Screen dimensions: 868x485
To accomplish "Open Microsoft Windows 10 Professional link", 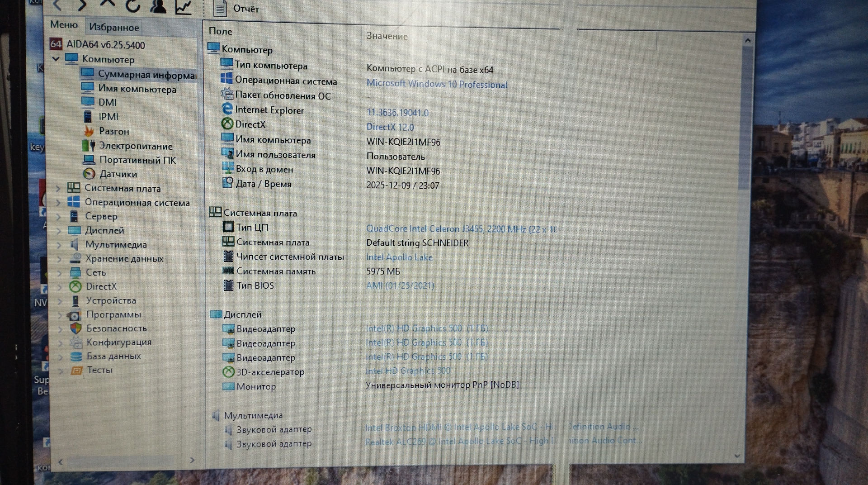I will [x=436, y=84].
